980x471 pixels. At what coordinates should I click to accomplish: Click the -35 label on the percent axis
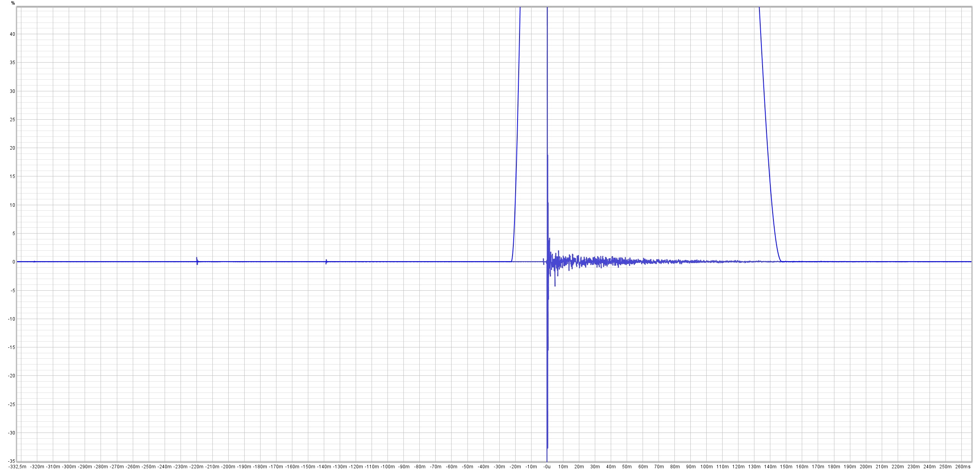coord(12,461)
